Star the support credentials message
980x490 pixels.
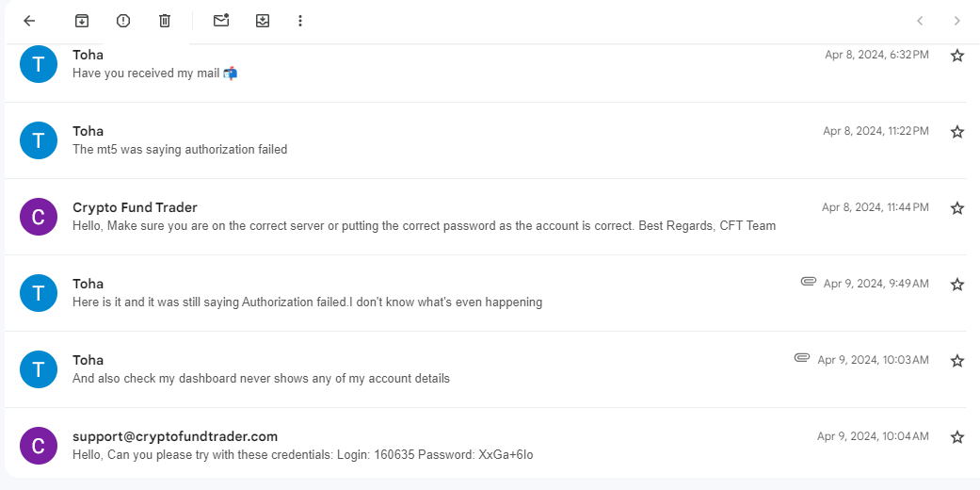point(957,437)
